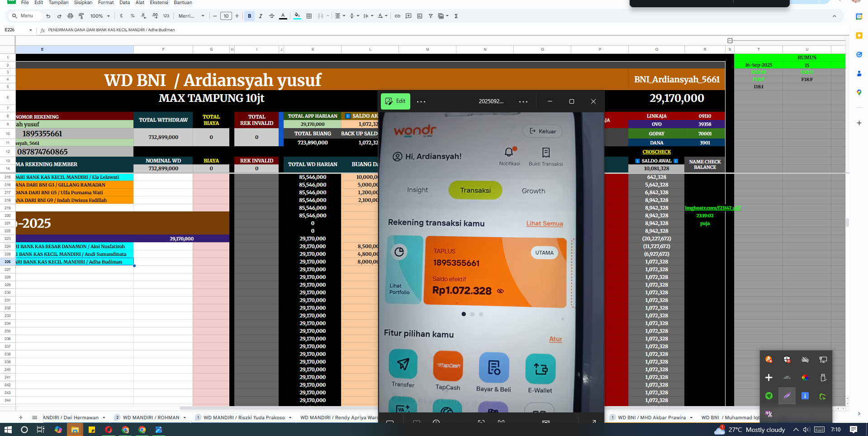Open the Windows notification center icon

tap(854, 430)
